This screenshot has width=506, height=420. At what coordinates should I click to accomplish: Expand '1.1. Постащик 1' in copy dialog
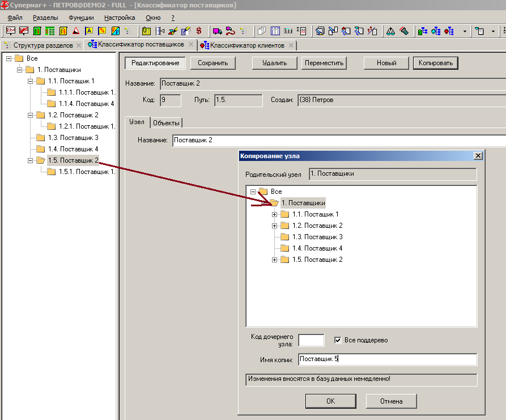274,214
